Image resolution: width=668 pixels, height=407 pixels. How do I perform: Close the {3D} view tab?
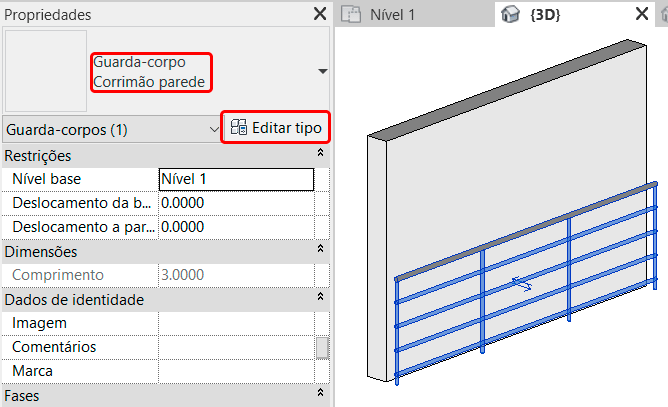point(643,15)
